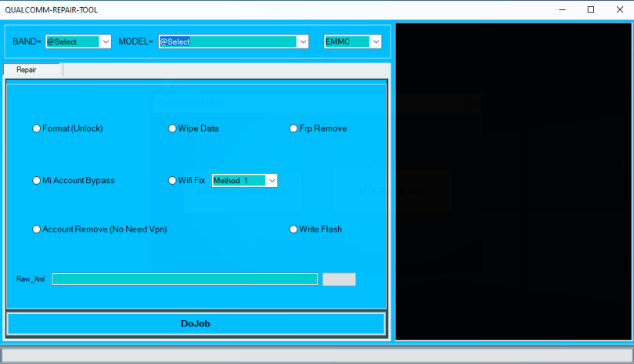Image resolution: width=634 pixels, height=364 pixels.
Task: Click the MODEL @Select text field
Action: 228,41
